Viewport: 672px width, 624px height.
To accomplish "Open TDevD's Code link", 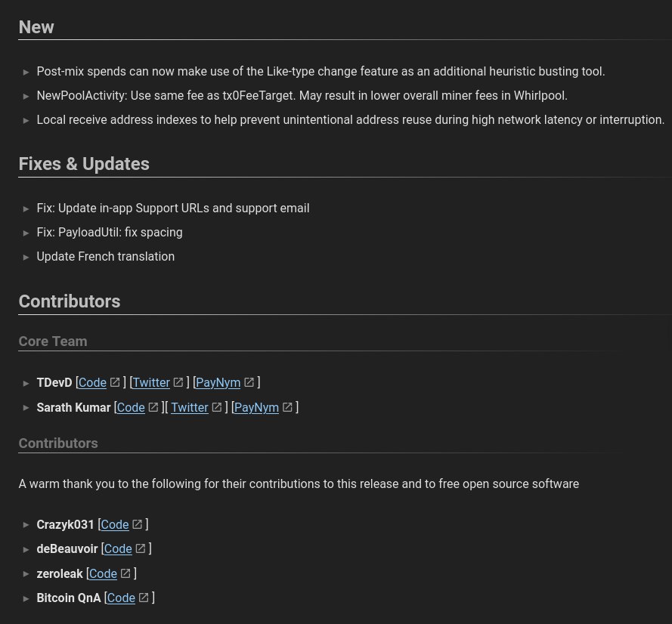I will pyautogui.click(x=92, y=382).
